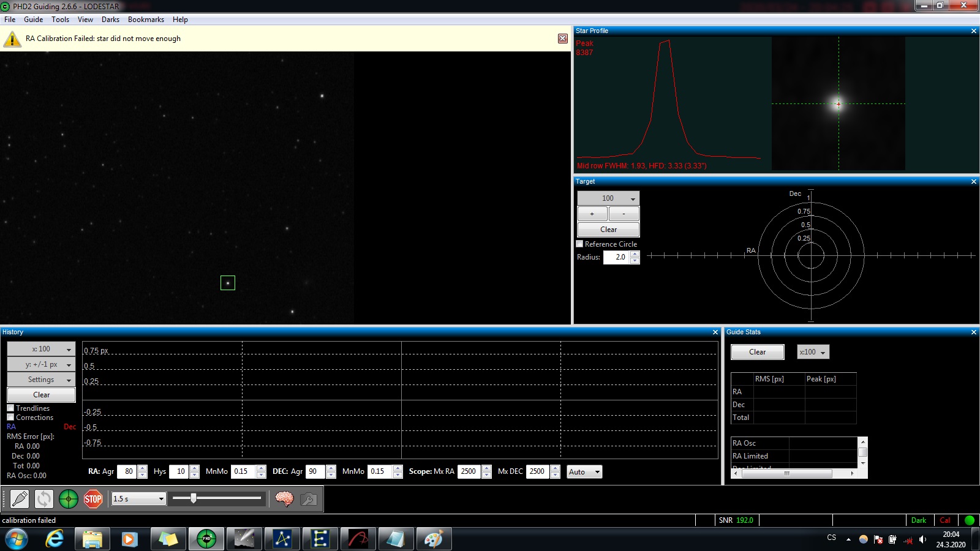Expand the Auto Dec mode dropdown
Image resolution: width=980 pixels, height=551 pixels.
(x=584, y=471)
